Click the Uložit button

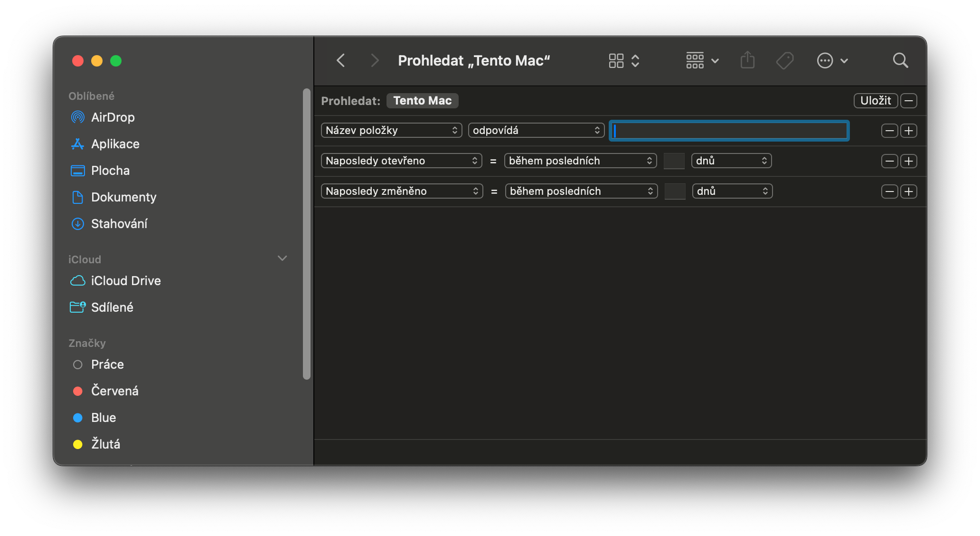tap(875, 101)
